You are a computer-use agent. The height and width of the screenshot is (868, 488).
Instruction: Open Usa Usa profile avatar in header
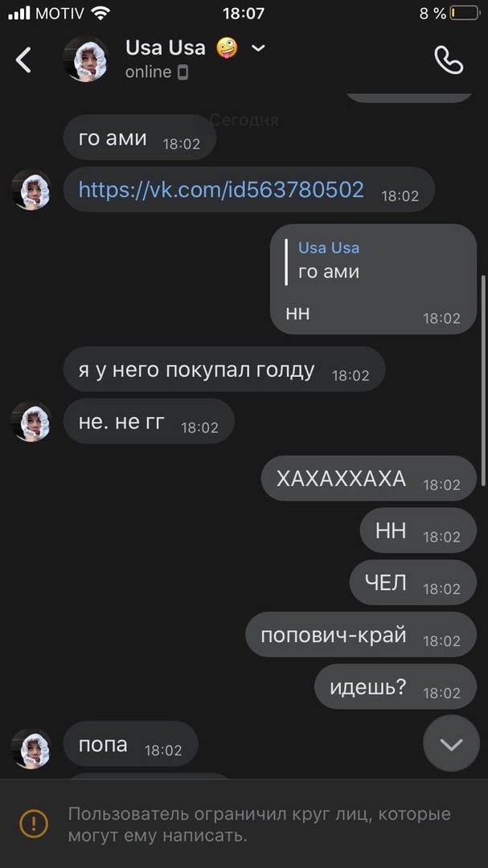pos(85,59)
